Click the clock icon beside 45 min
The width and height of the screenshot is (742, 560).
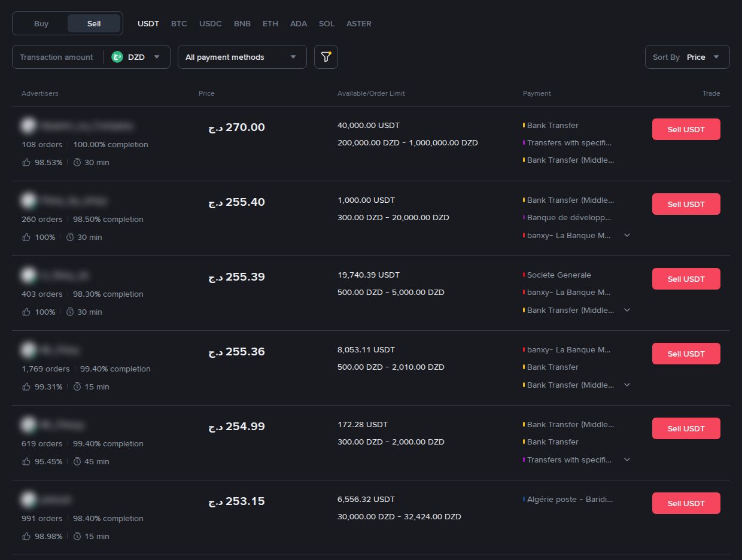pyautogui.click(x=77, y=461)
